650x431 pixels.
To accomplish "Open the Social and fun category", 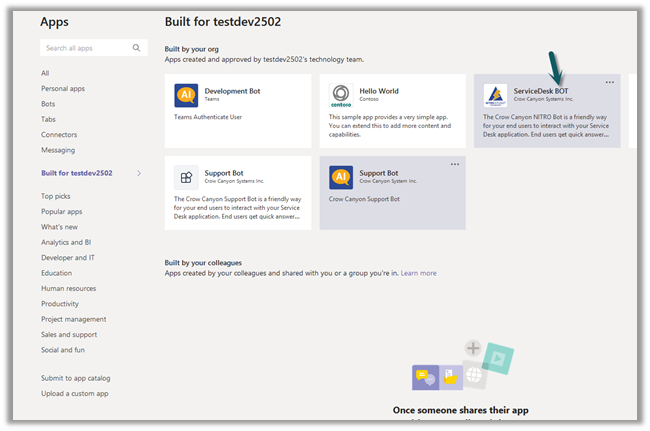I will pyautogui.click(x=63, y=349).
